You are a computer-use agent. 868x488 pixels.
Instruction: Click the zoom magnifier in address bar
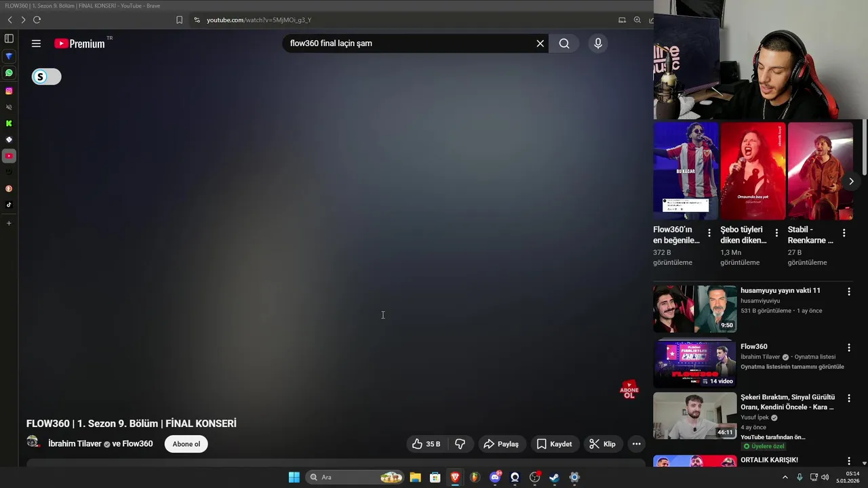pos(637,20)
